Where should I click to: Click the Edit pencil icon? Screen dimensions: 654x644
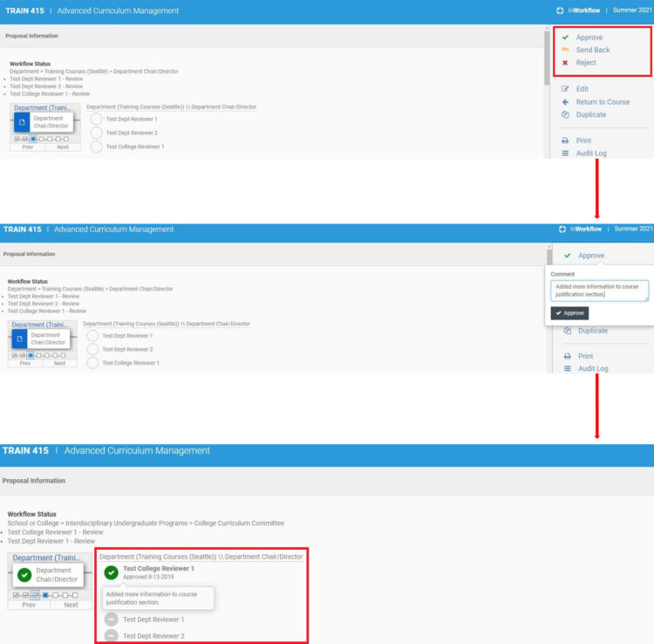click(x=565, y=89)
